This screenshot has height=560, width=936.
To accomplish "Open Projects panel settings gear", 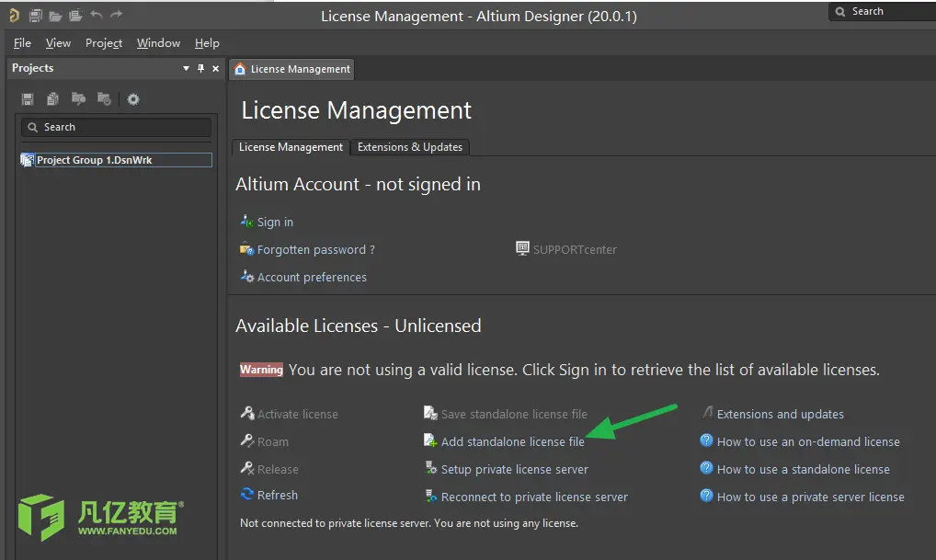I will pyautogui.click(x=133, y=99).
